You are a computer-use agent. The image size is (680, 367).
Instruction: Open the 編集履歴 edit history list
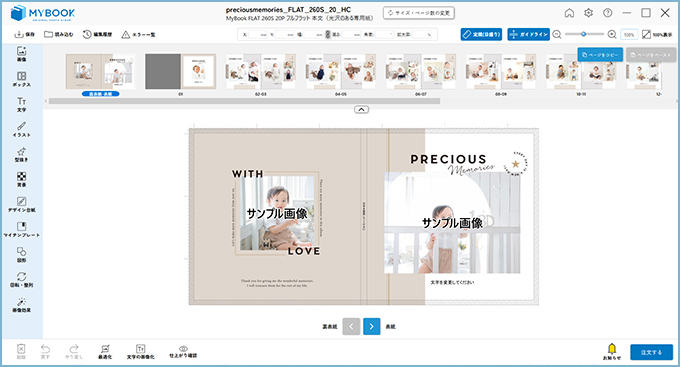(x=97, y=34)
